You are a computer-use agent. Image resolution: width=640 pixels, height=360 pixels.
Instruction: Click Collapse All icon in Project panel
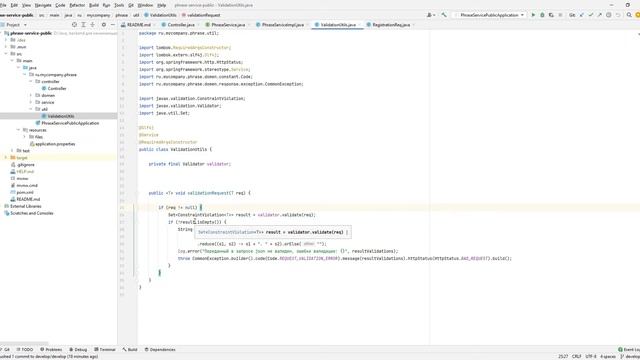tap(93, 25)
